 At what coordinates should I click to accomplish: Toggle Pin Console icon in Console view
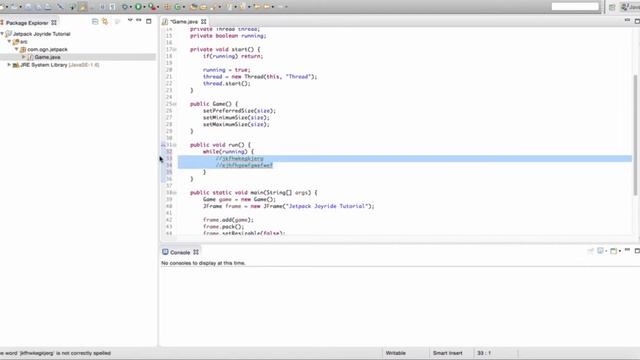(590, 251)
